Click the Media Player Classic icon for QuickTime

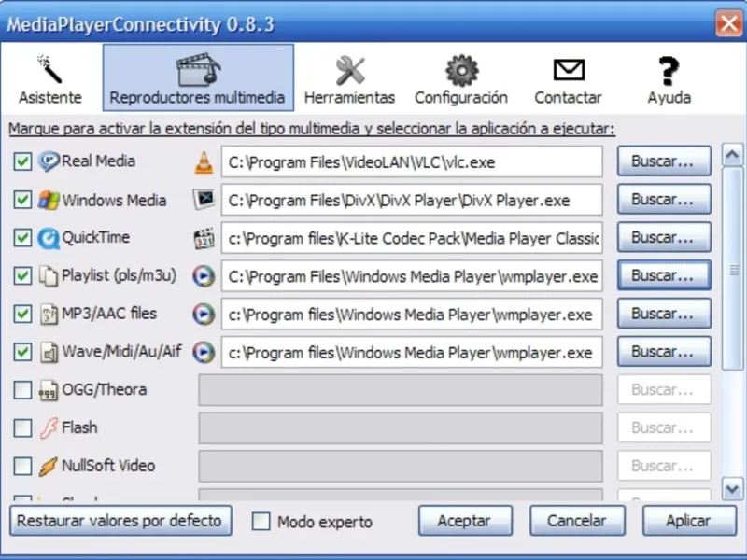(204, 238)
